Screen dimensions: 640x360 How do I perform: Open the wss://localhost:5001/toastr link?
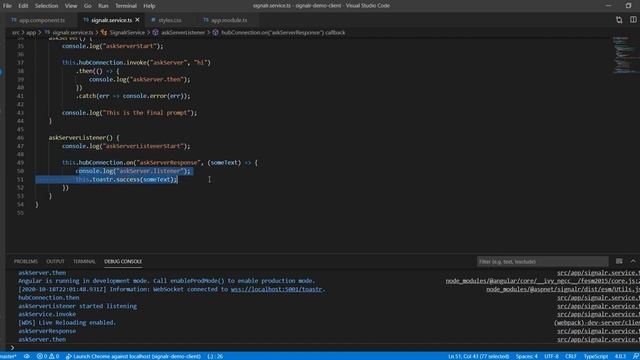coord(277,289)
